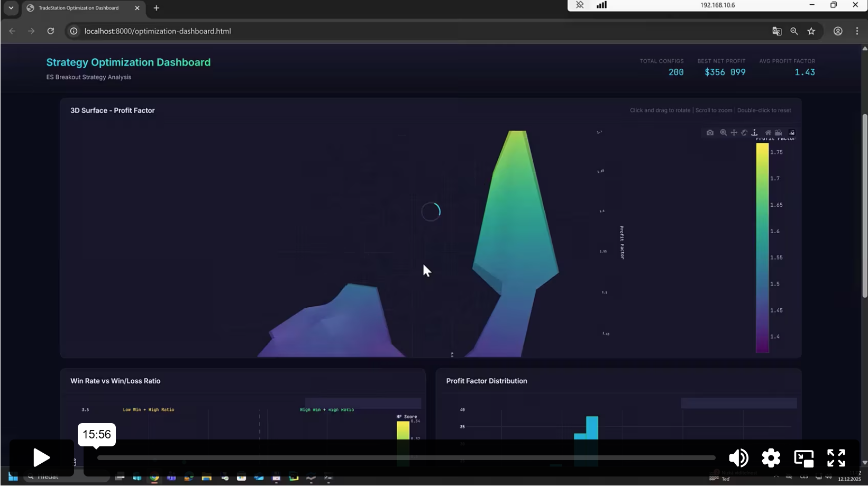The image size is (868, 486).
Task: Reset camera to last saved view
Action: pos(779,133)
